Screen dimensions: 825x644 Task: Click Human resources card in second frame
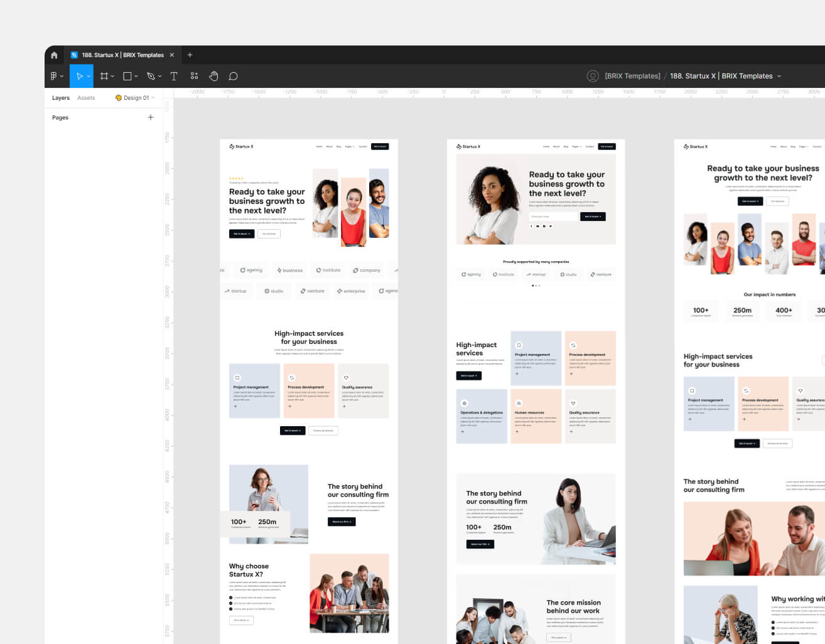click(536, 416)
